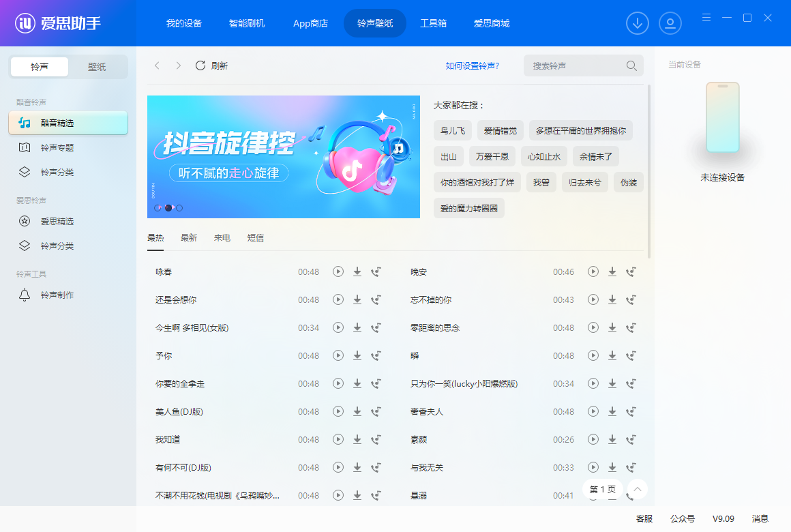Switch to the 来电 tab
791x532 pixels.
coord(222,237)
